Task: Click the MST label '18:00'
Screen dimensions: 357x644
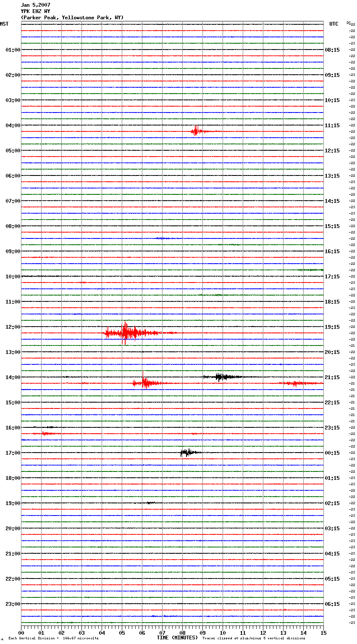Action: [x=13, y=478]
